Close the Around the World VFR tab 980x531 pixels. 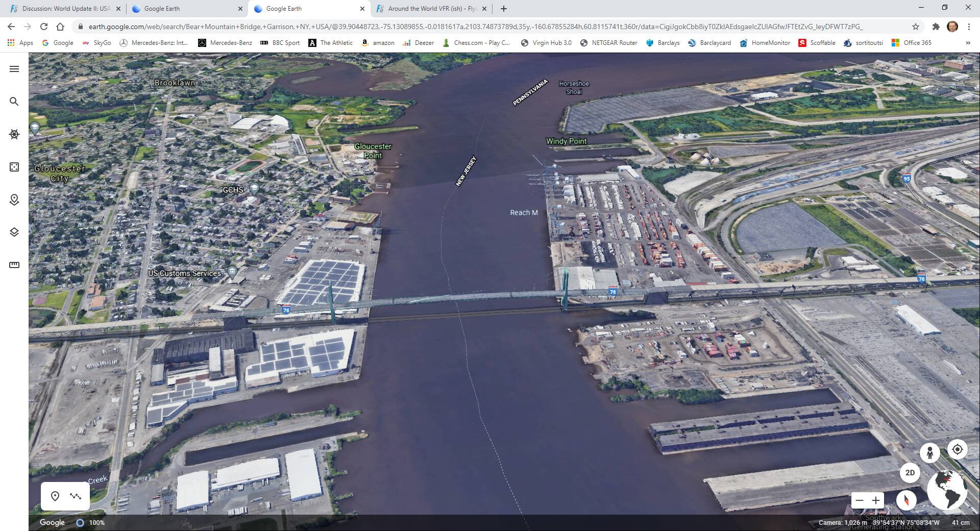(x=484, y=9)
